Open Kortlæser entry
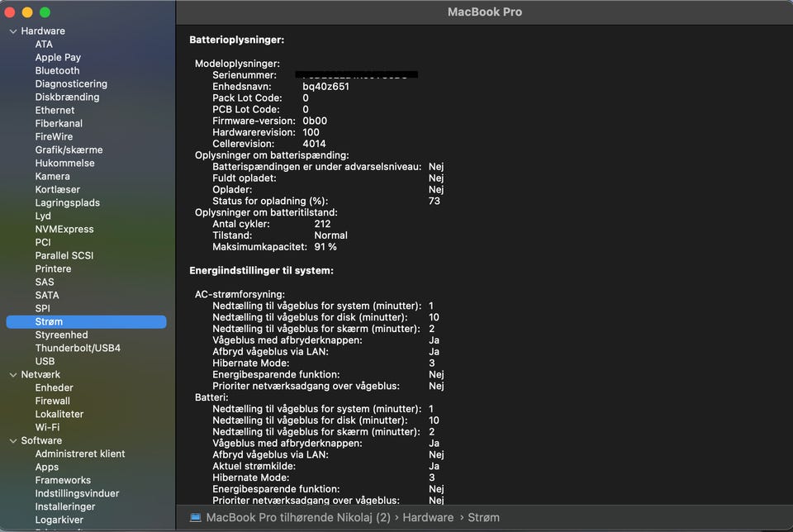This screenshot has height=532, width=793. coord(58,189)
